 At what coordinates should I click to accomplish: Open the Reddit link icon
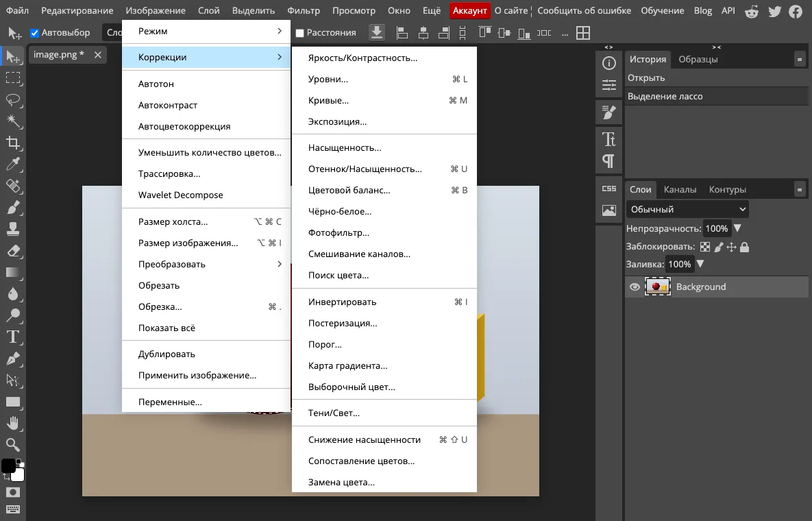coord(752,11)
